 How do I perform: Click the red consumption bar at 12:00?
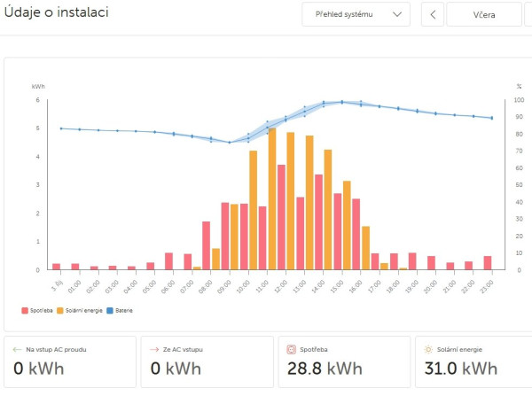(281, 217)
